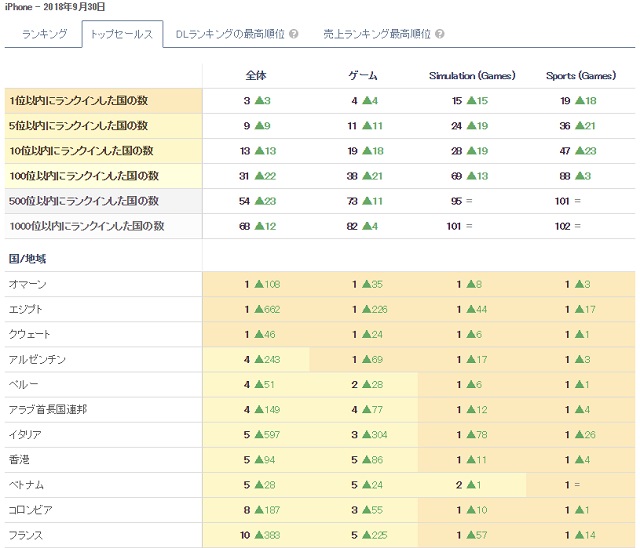Click イタリア 全体 cell showing 5 ▲597
This screenshot has height=548, width=640.
click(256, 435)
